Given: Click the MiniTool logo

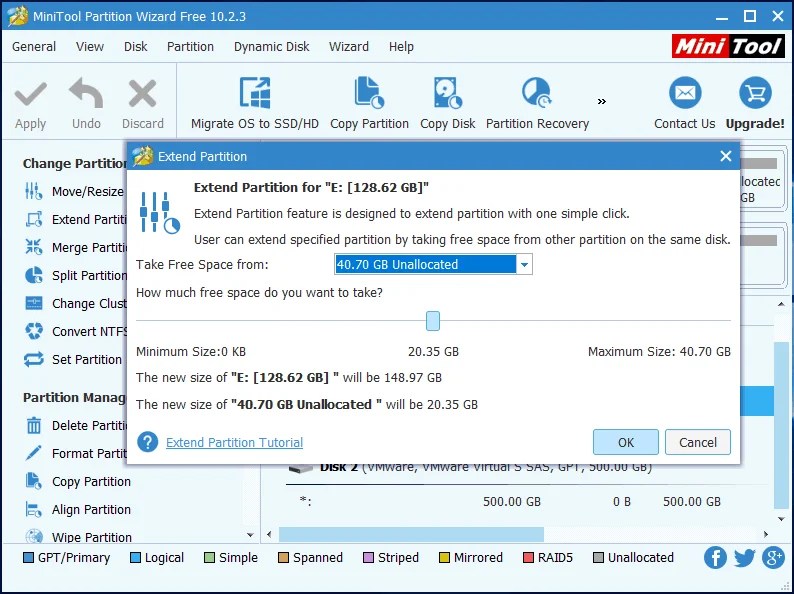Looking at the screenshot, I should (x=728, y=46).
